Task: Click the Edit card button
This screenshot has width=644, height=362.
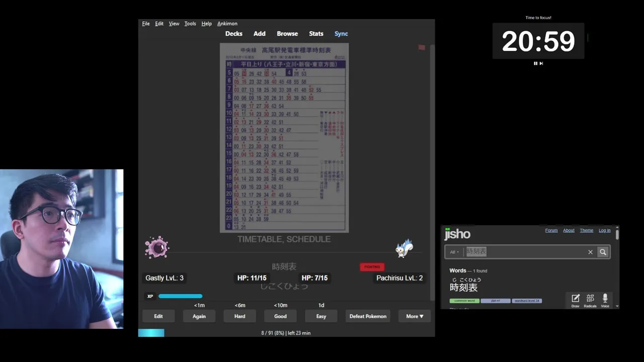Action: pyautogui.click(x=158, y=316)
